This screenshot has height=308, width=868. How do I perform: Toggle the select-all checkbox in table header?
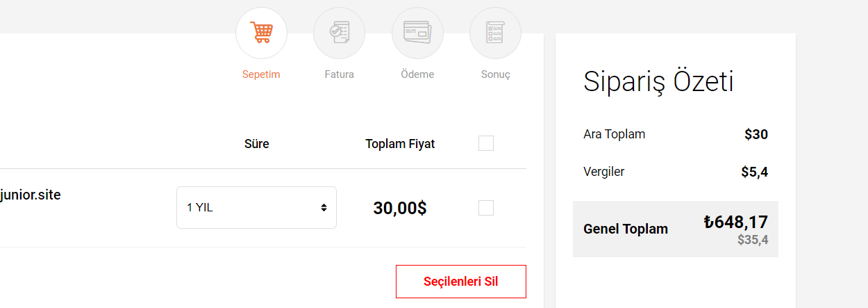486,143
